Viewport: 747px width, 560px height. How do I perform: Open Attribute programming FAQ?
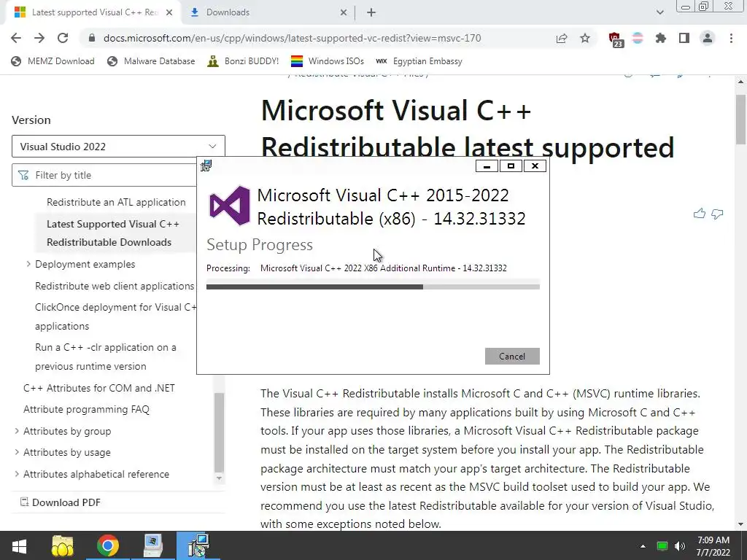point(86,409)
